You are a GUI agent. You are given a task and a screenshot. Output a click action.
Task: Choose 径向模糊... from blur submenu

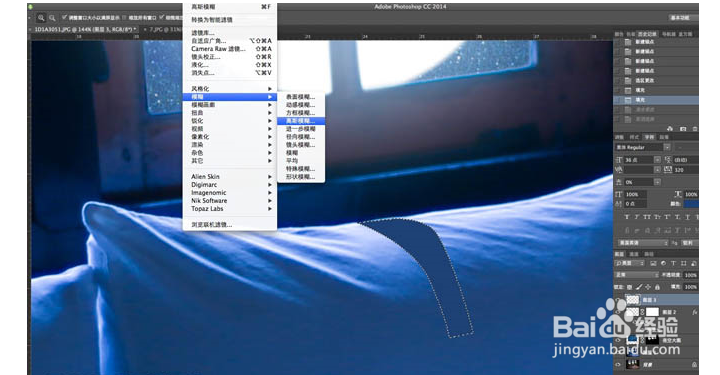301,137
